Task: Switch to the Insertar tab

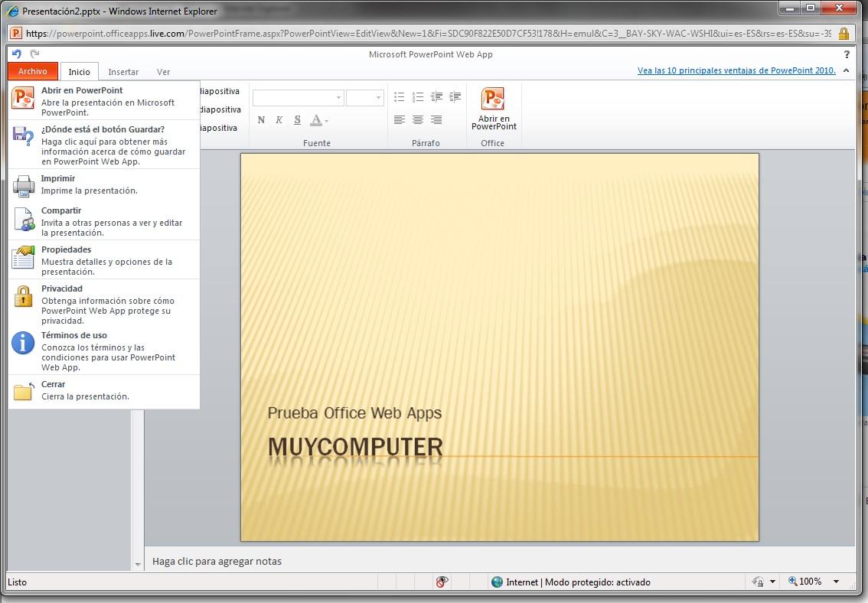Action: [x=123, y=72]
